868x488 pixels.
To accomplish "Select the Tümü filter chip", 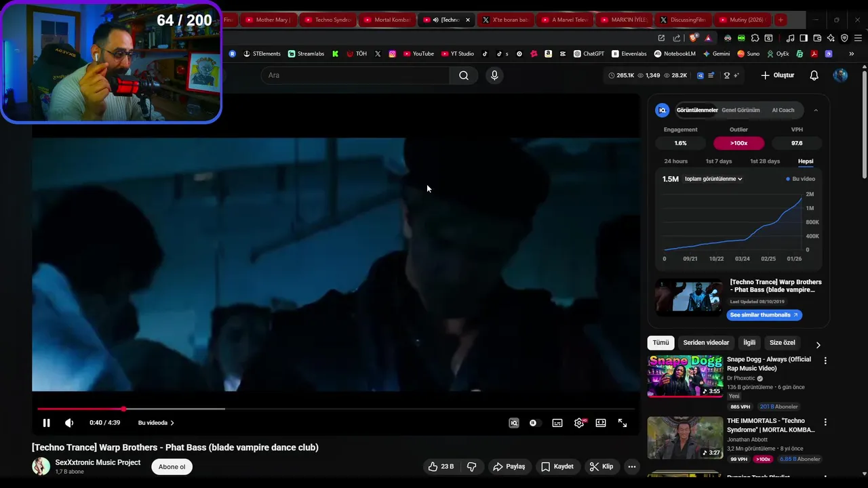I will [660, 343].
